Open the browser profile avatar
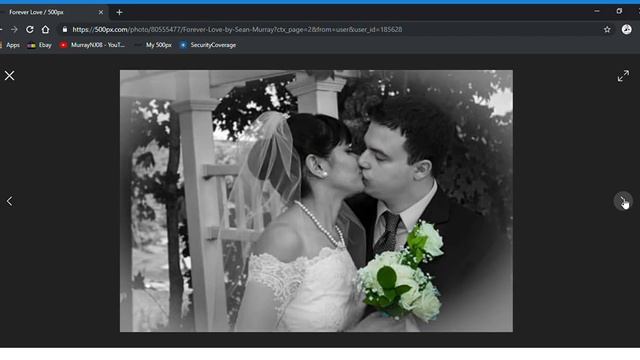 pos(627,29)
